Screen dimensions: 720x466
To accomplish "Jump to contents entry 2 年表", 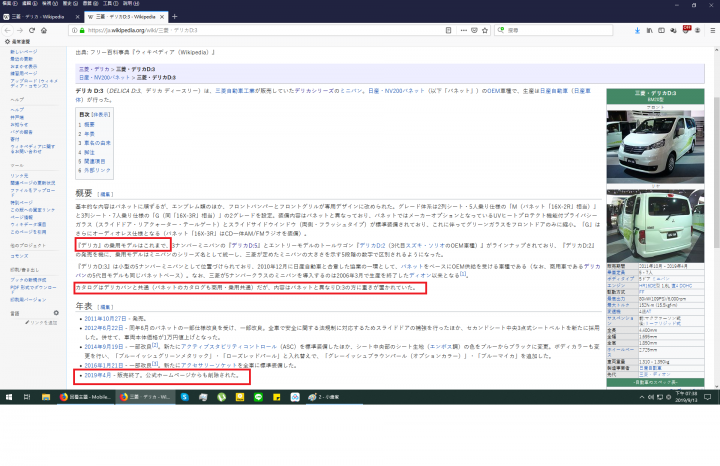I will pos(87,134).
